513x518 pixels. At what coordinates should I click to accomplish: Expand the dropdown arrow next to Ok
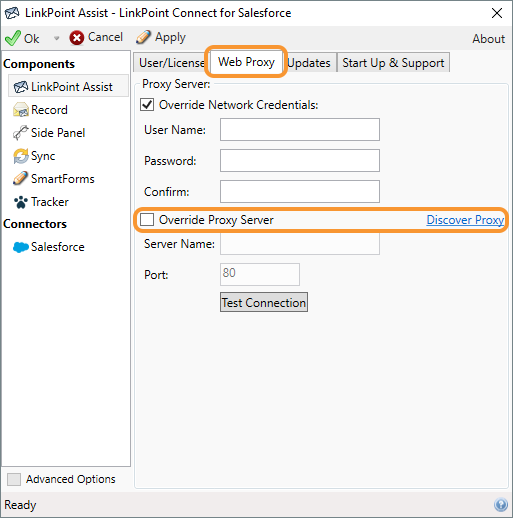[56, 38]
